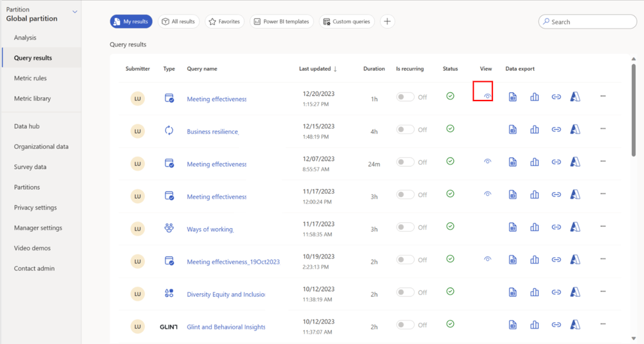Download CSV file for Business resilience row

point(512,129)
